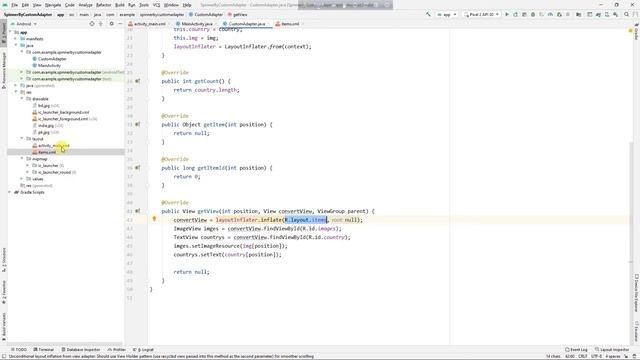This screenshot has height=360, width=640.
Task: Select ic_launcher_round in mipmap folder
Action: 54,172
